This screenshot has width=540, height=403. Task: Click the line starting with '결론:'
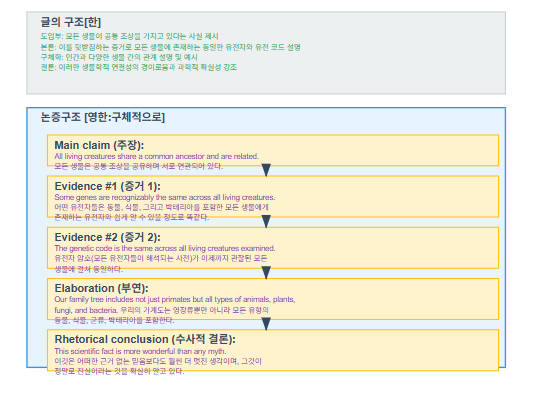(x=139, y=67)
